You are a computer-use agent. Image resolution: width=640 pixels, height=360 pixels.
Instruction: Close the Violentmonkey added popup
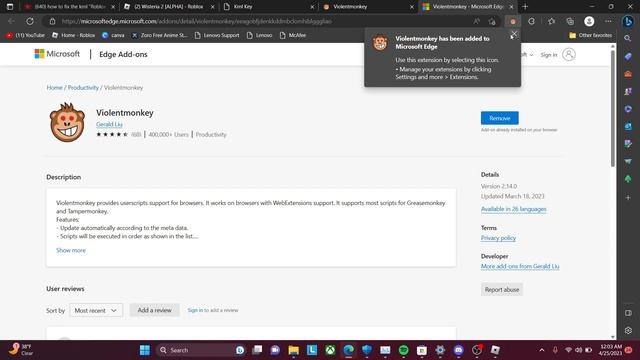[x=514, y=34]
